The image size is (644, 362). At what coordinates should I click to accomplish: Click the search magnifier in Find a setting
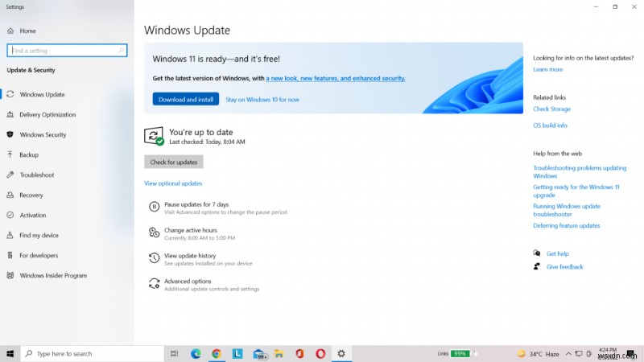pos(122,51)
